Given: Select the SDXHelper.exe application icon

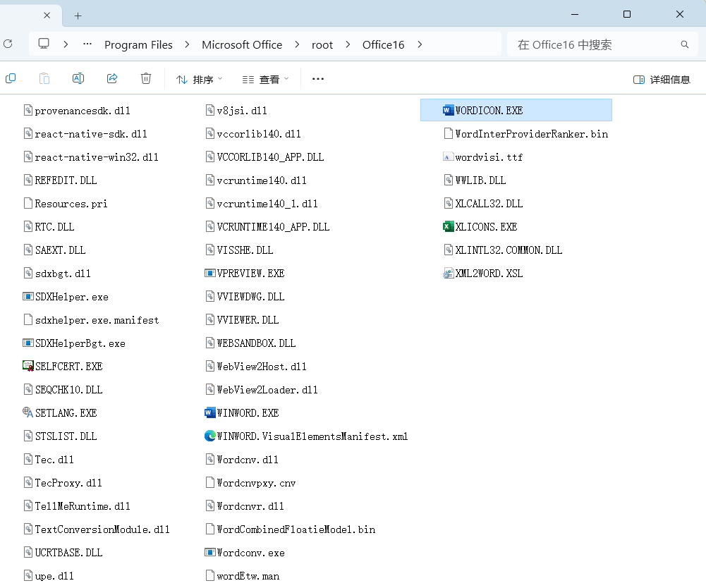Looking at the screenshot, I should pyautogui.click(x=28, y=296).
